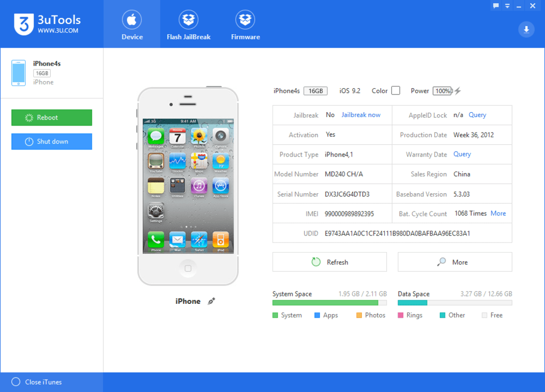Click the System Space usage bar
545x392 pixels.
330,303
